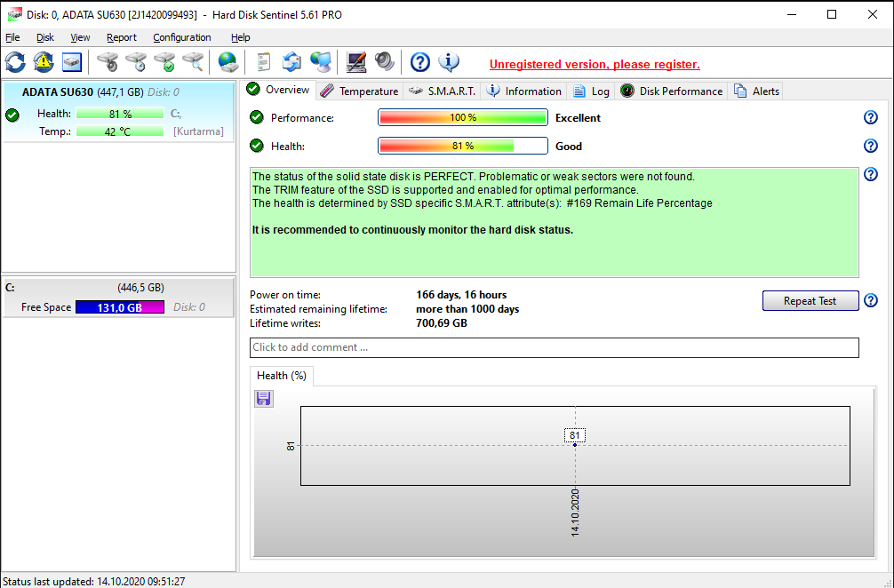Click the 700,69 GB lifetime writes value

(x=442, y=323)
